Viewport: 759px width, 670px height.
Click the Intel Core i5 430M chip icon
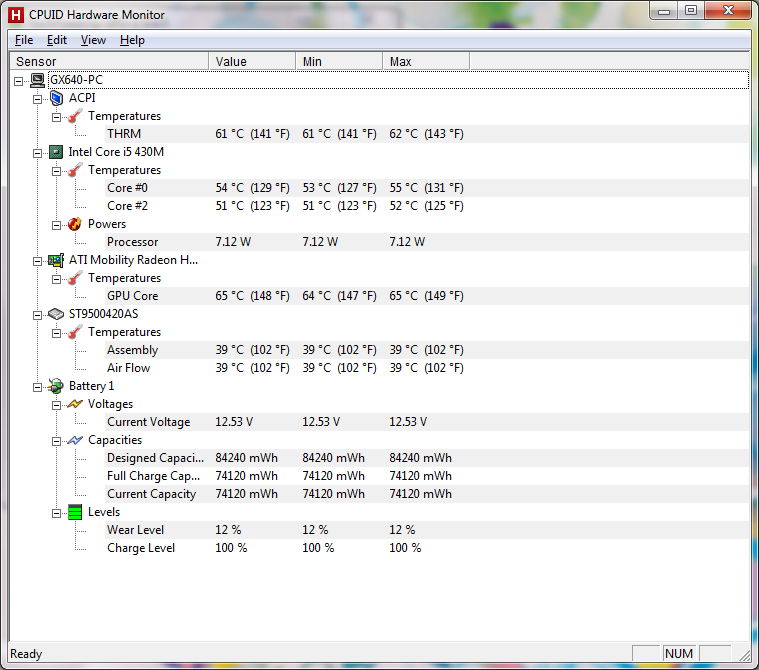(x=56, y=152)
